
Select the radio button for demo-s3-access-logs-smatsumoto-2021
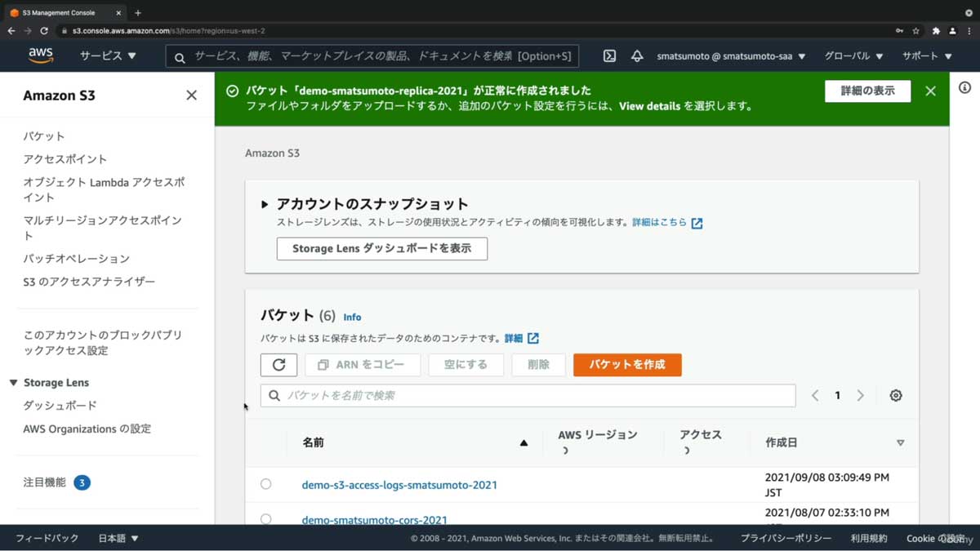click(x=265, y=483)
